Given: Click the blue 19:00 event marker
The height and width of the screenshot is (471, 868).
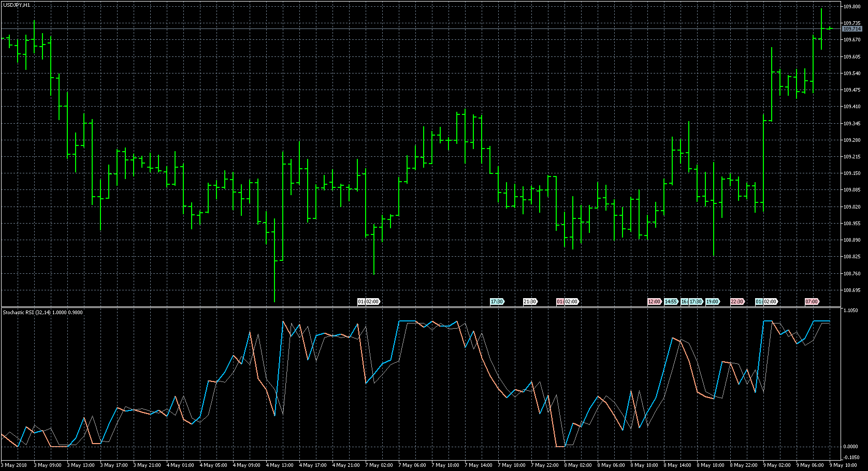Looking at the screenshot, I should [x=713, y=301].
